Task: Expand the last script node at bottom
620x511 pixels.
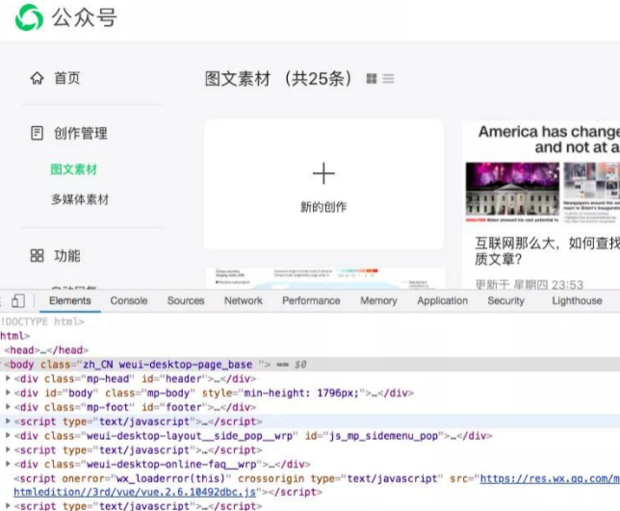Action: point(8,506)
